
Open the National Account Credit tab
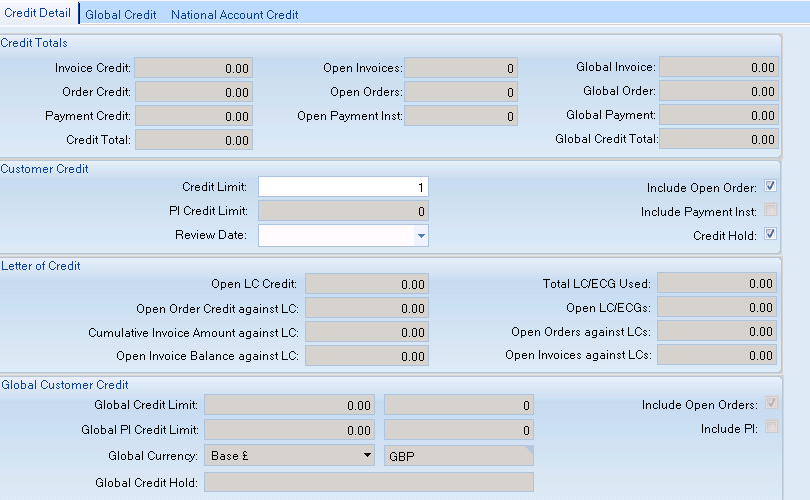point(235,15)
